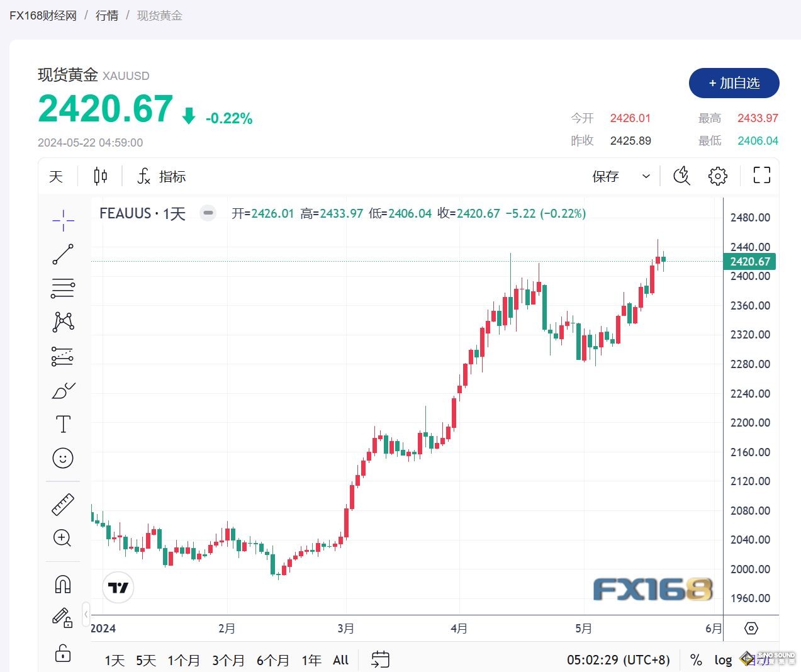The image size is (801, 672).
Task: Hide the FEAUUS series with minus toggle
Action: [208, 213]
